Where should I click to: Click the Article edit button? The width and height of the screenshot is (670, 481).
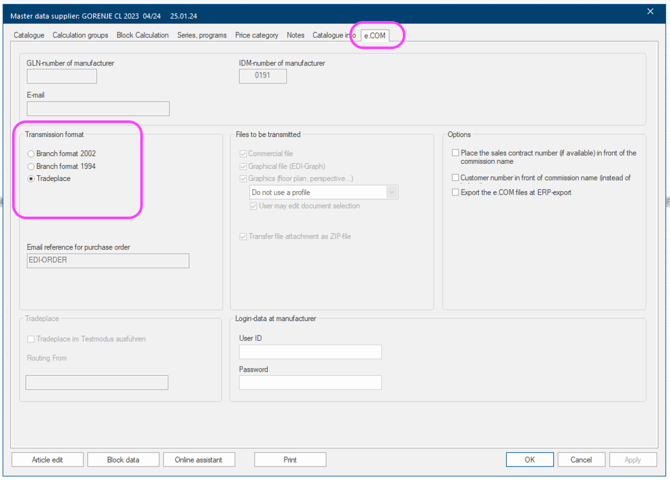[x=47, y=460]
